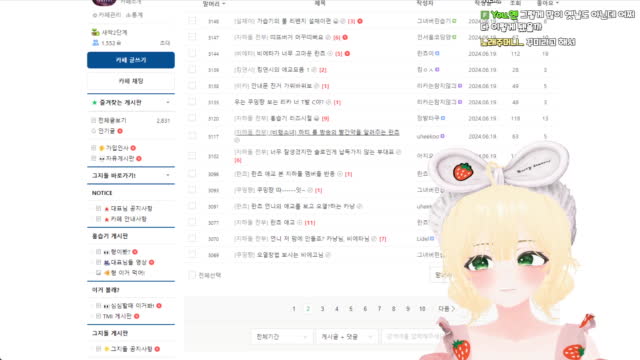Open the 게시글 + 댓글 search-type dropdown
The height and width of the screenshot is (360, 640).
pos(347,337)
